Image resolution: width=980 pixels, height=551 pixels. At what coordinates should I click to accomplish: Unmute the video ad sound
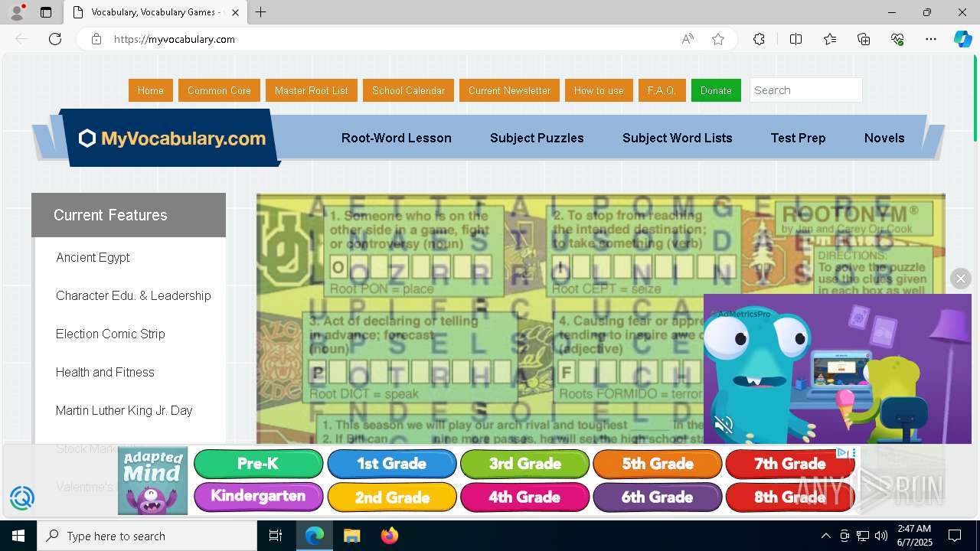pos(724,425)
